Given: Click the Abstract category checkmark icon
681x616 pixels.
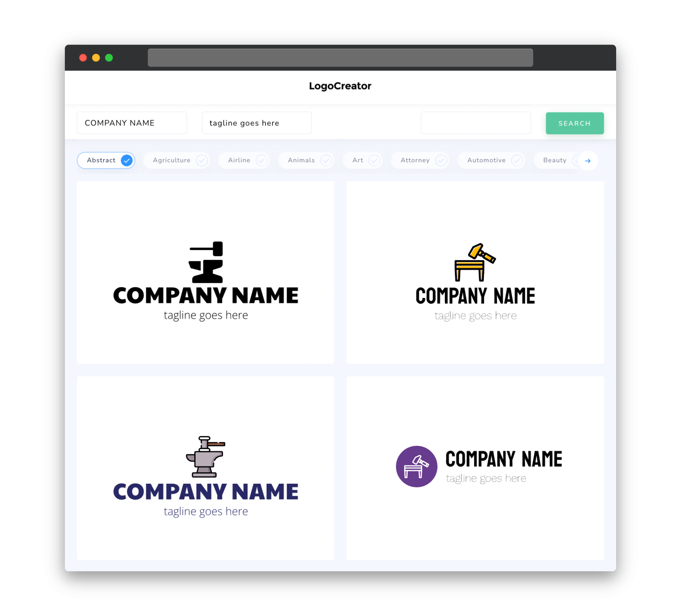Looking at the screenshot, I should 127,160.
